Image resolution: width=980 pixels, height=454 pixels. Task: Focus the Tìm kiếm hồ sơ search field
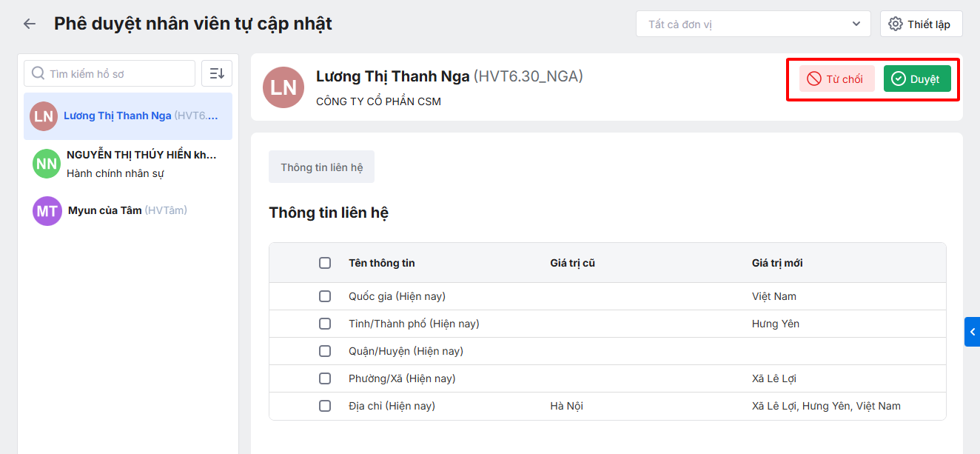pos(118,74)
